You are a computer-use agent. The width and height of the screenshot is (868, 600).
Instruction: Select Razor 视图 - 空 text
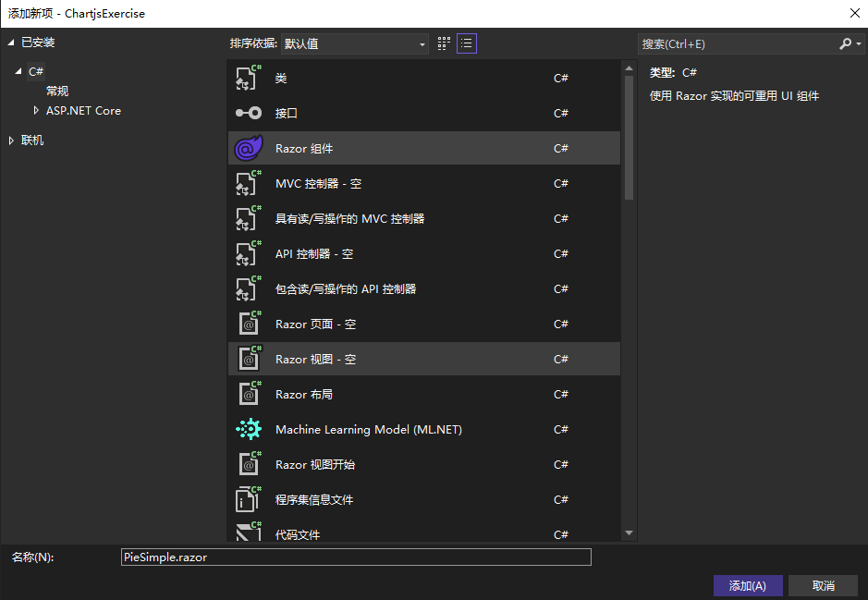click(x=315, y=360)
